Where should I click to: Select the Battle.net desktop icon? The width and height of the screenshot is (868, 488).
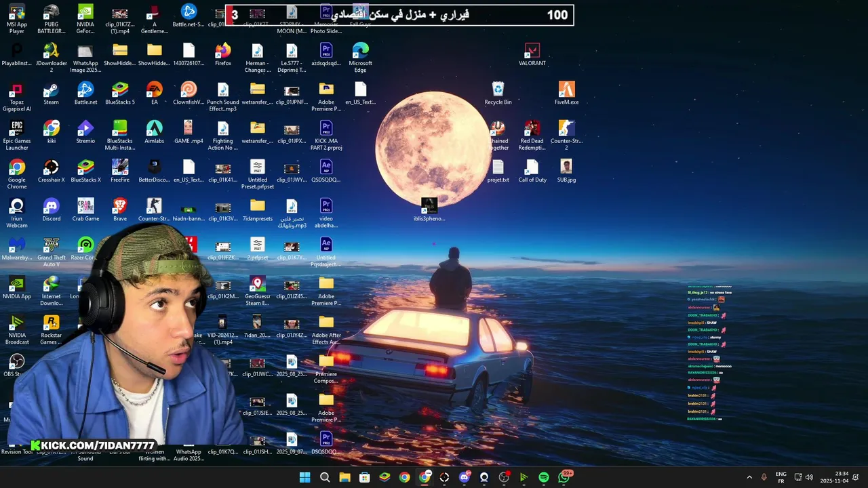tap(85, 94)
